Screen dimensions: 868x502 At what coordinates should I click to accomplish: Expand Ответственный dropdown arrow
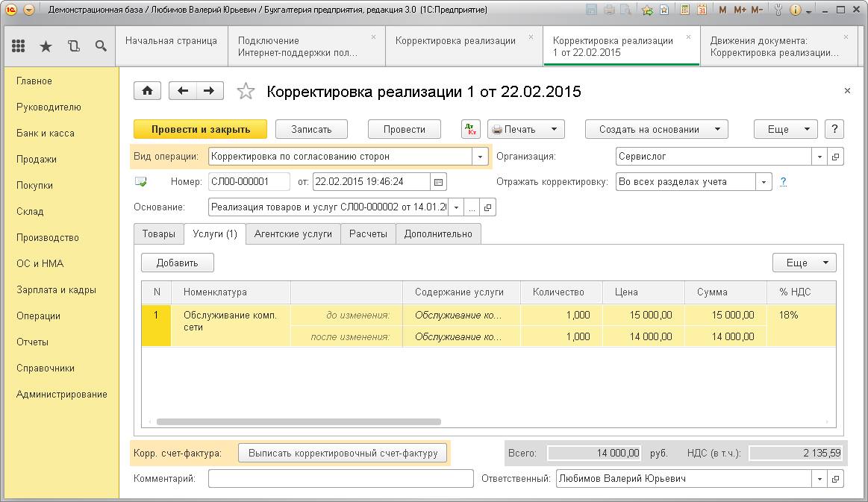coord(819,479)
